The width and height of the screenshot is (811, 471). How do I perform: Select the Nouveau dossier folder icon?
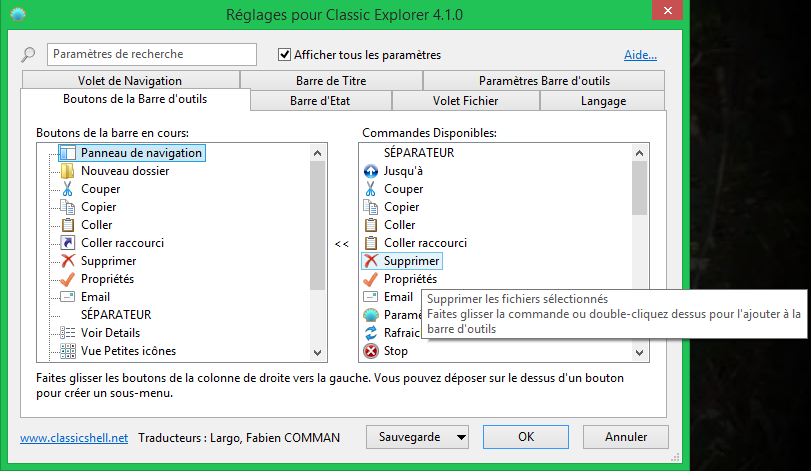(x=68, y=171)
